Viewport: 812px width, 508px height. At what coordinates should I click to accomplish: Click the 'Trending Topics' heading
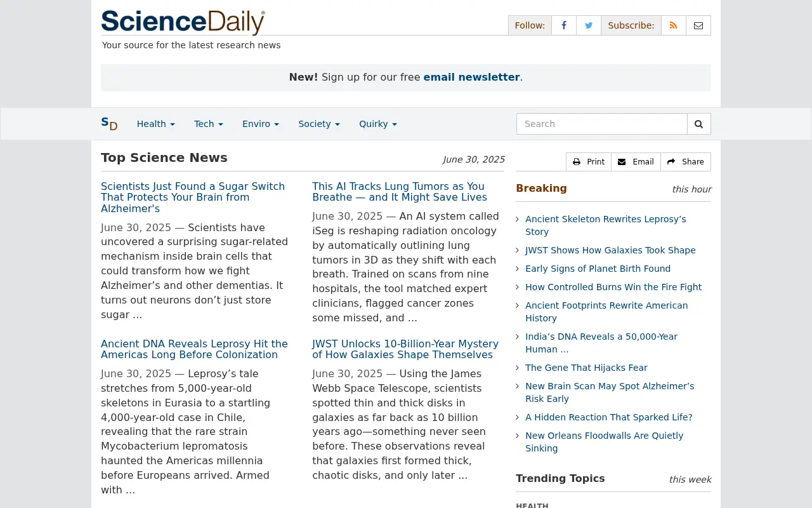point(560,478)
